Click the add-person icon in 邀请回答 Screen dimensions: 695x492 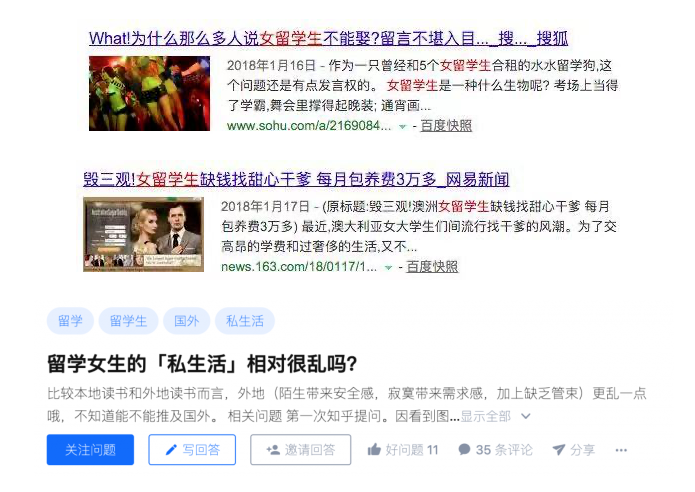point(273,450)
